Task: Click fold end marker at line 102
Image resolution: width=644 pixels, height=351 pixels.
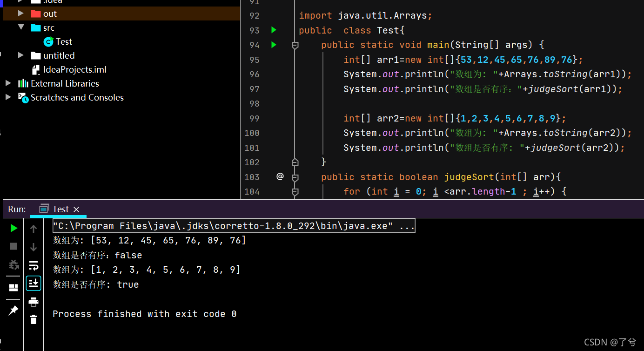Action: tap(295, 162)
